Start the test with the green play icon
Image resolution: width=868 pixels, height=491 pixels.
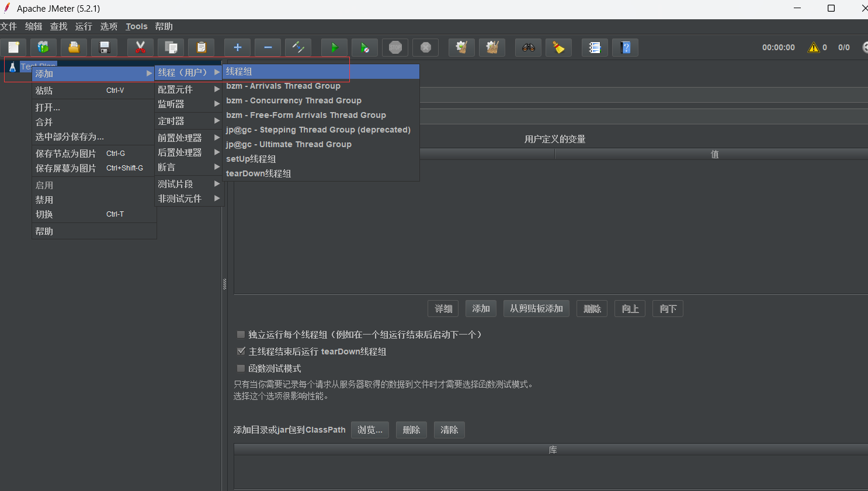tap(334, 47)
